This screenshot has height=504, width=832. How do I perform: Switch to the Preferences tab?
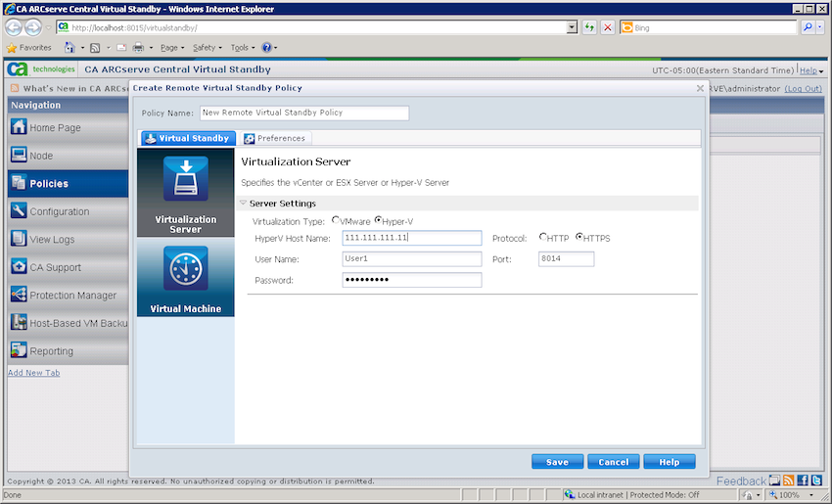tap(275, 138)
